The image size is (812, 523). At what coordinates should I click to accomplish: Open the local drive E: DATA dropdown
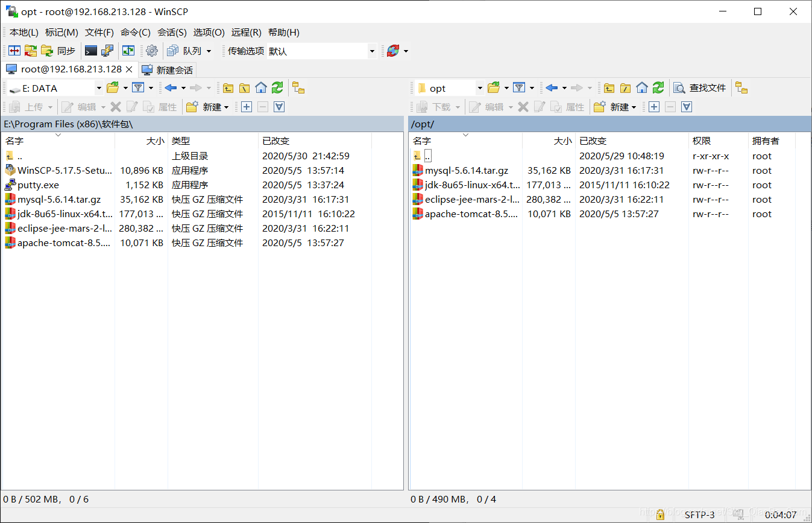(99, 88)
